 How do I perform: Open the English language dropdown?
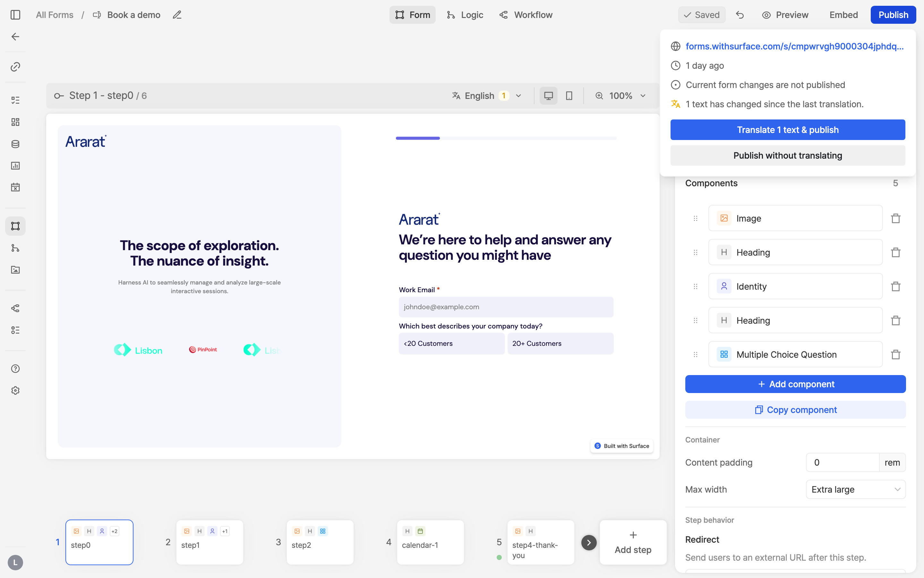point(487,96)
